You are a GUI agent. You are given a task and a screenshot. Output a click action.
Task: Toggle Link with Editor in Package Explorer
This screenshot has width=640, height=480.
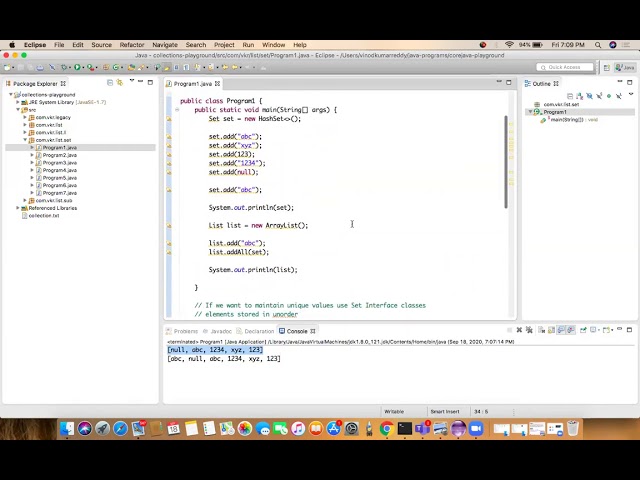pos(120,82)
